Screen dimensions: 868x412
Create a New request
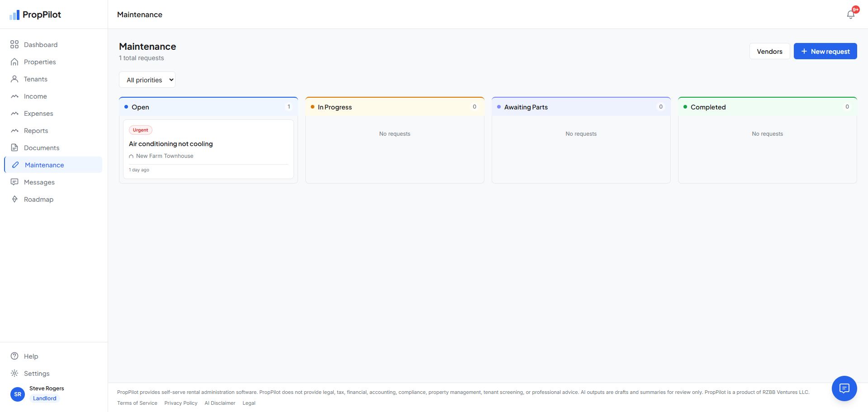click(825, 51)
